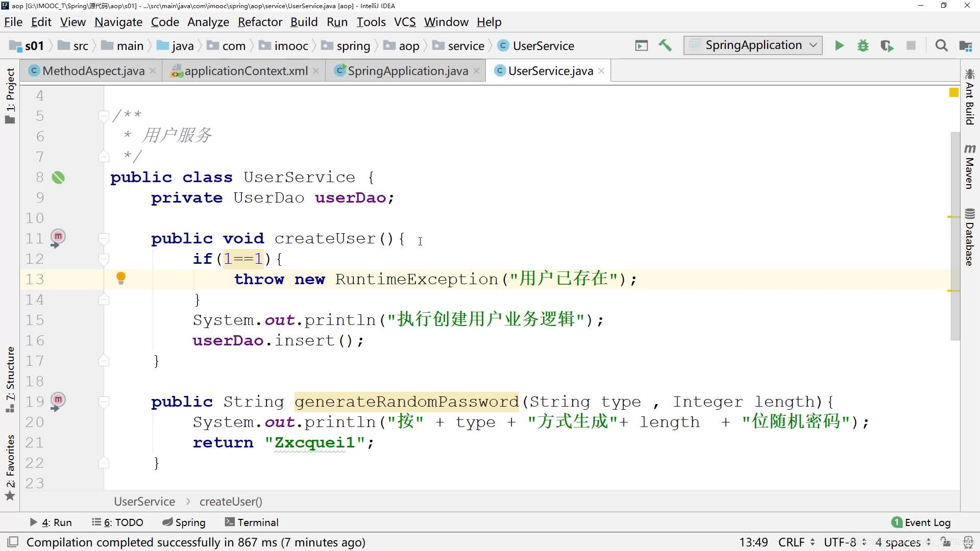Open the CRLF line separator selector
980x551 pixels.
click(x=796, y=542)
